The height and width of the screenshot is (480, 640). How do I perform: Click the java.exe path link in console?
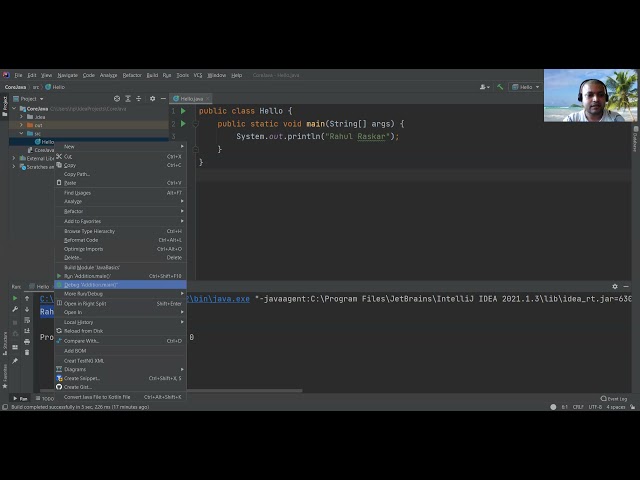tap(218, 299)
